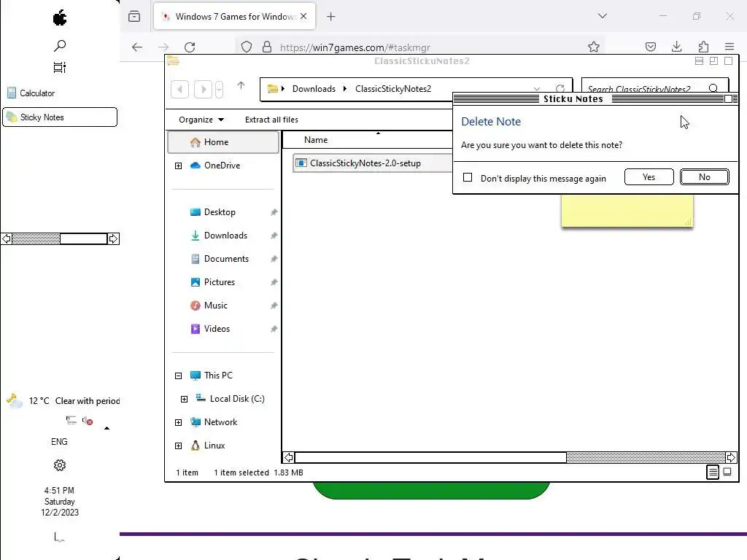747x560 pixels.
Task: Switch to Calculator in the taskbar
Action: (60, 93)
